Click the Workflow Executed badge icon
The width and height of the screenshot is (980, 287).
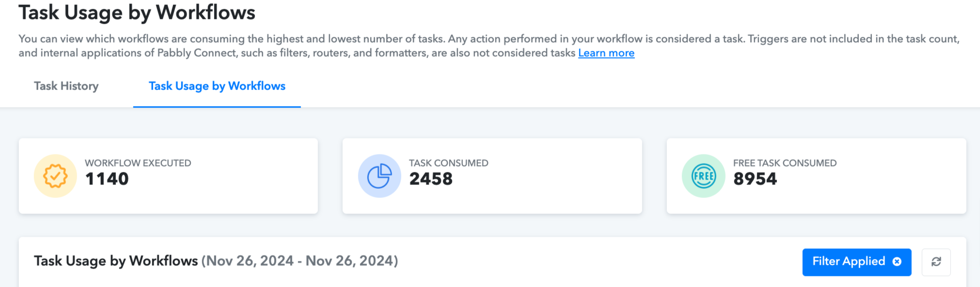55,176
